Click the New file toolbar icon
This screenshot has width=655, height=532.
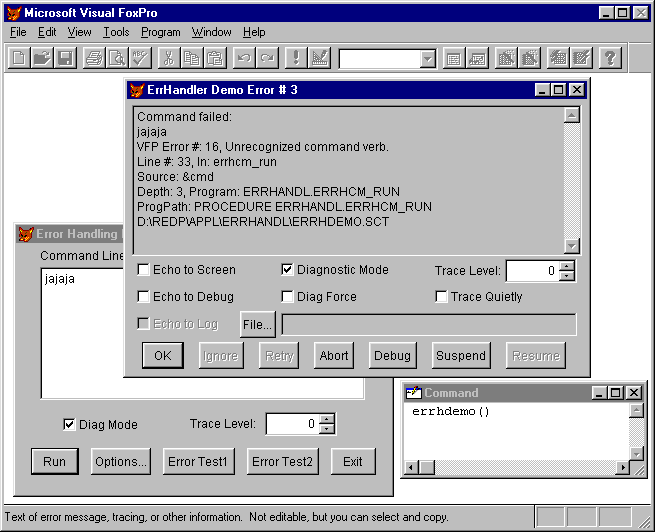(19, 58)
